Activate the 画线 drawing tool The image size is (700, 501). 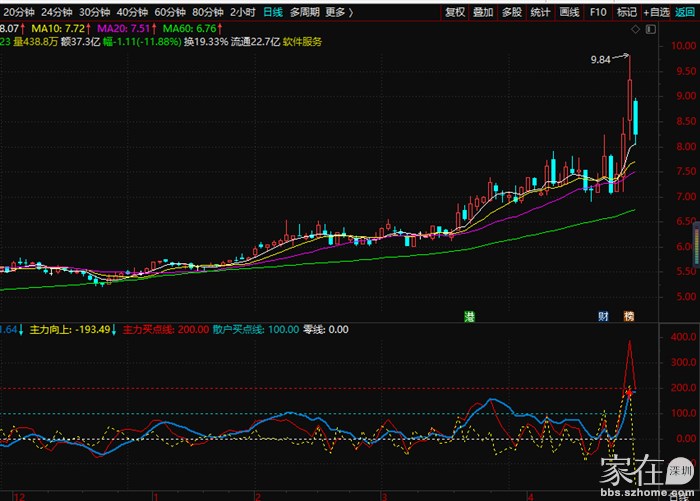(x=569, y=12)
